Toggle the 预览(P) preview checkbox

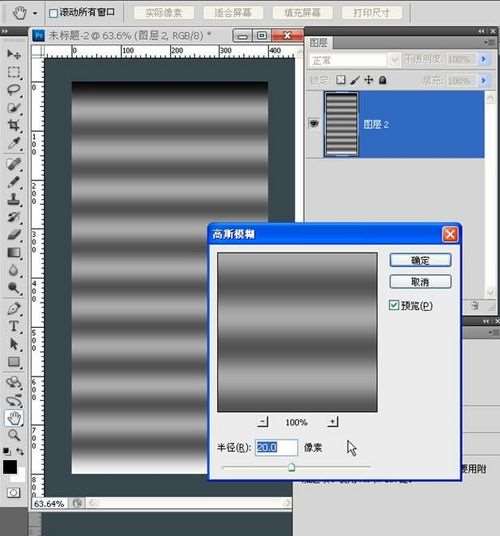[394, 305]
